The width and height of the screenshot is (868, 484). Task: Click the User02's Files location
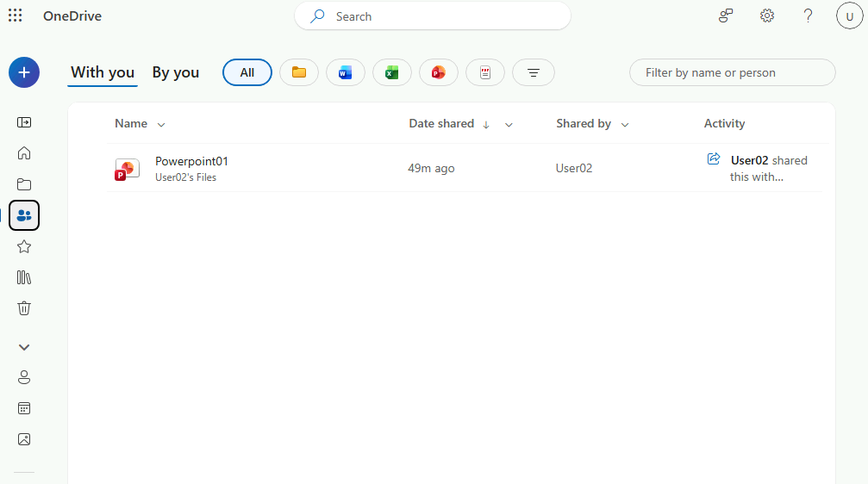tap(185, 177)
